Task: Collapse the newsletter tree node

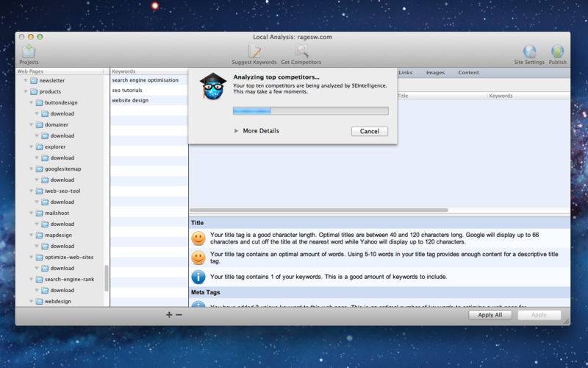Action: [x=26, y=80]
